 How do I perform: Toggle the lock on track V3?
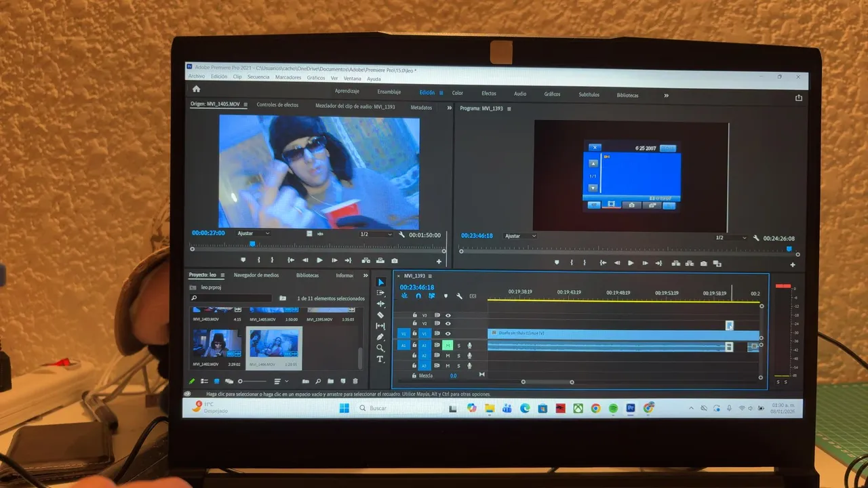(x=414, y=315)
